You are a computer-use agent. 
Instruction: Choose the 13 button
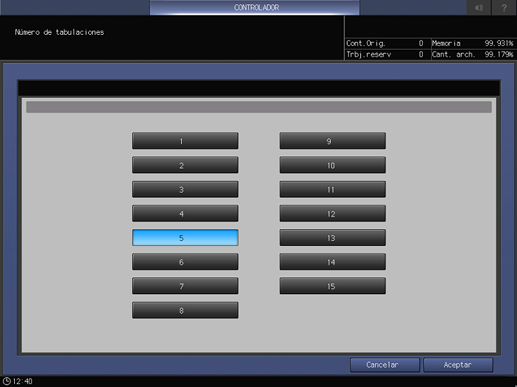(x=333, y=238)
